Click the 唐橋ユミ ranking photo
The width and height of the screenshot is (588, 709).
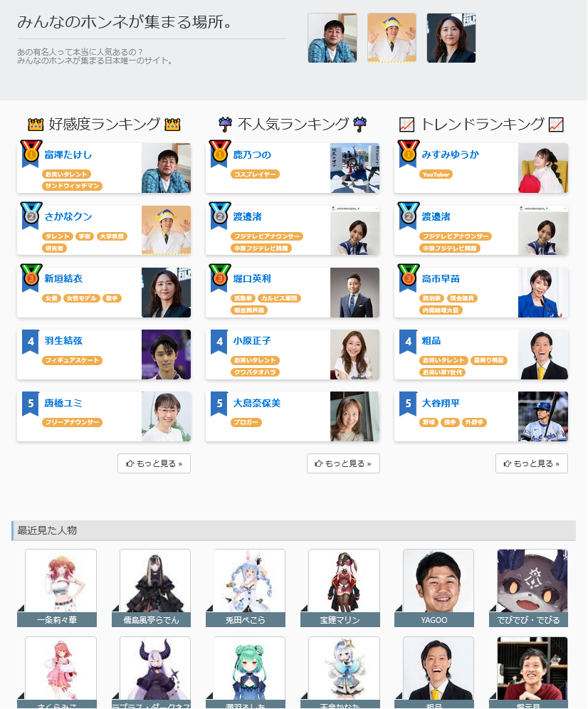(x=166, y=416)
